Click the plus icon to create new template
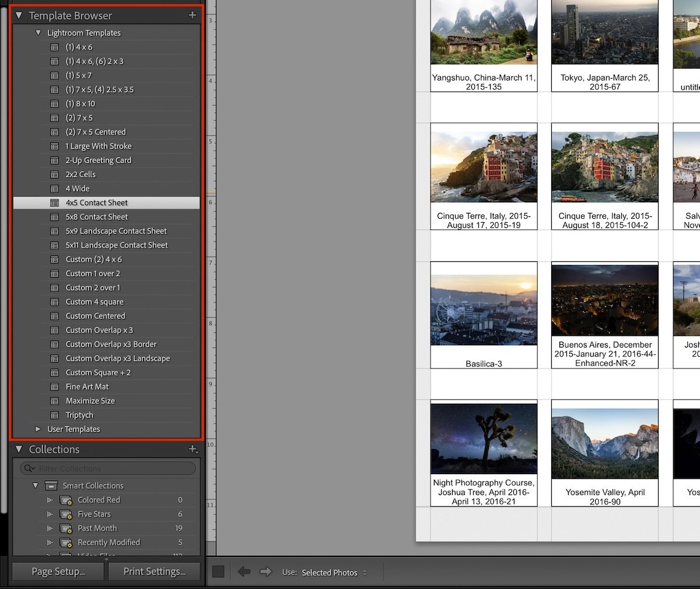 click(x=192, y=15)
